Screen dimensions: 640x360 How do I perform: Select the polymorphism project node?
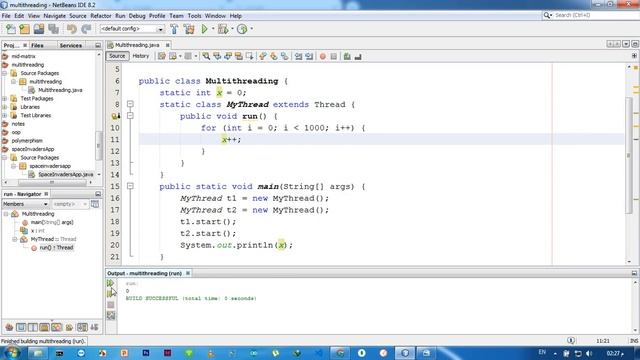[27, 140]
